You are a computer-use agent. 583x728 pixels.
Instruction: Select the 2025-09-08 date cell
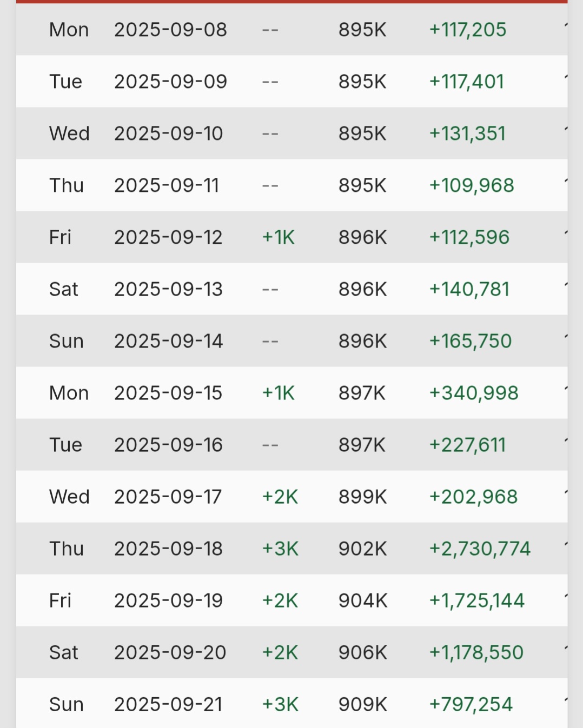[x=170, y=30]
